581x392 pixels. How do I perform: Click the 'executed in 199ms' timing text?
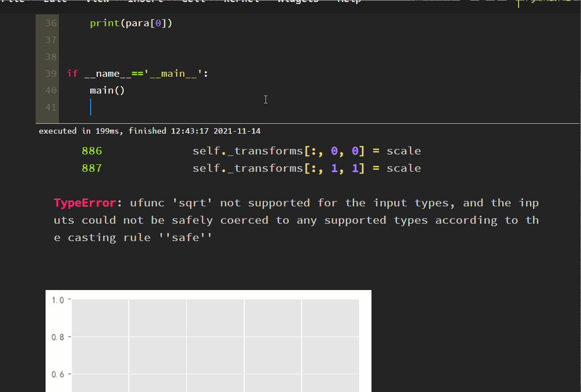click(150, 131)
